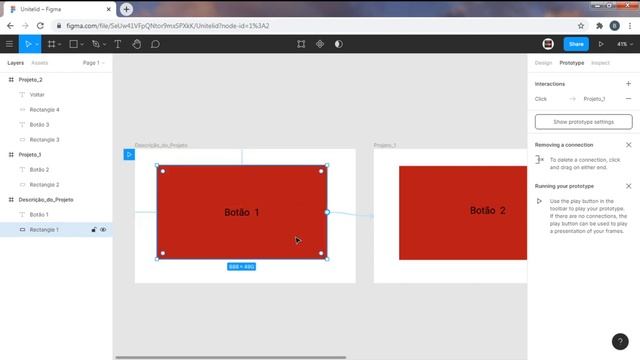
Task: Open Pen tool options dropdown
Action: tap(104, 44)
